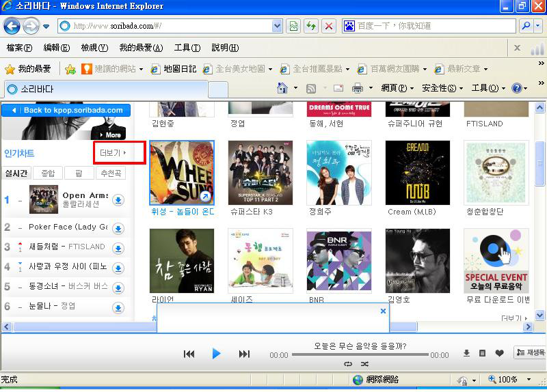
Task: Select the 실시간 chart tab
Action: [16, 173]
